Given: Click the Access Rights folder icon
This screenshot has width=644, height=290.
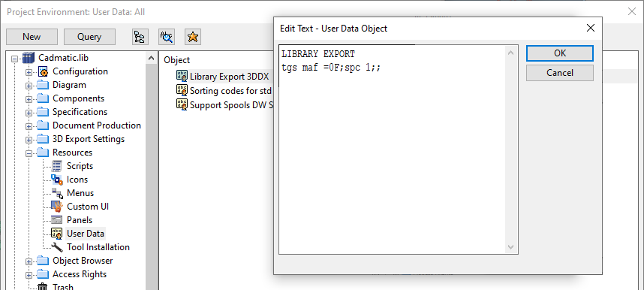Looking at the screenshot, I should click(x=43, y=274).
